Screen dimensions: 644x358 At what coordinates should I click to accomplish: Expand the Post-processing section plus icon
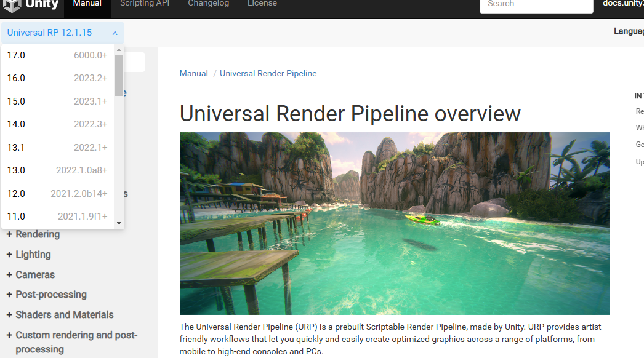pos(9,295)
